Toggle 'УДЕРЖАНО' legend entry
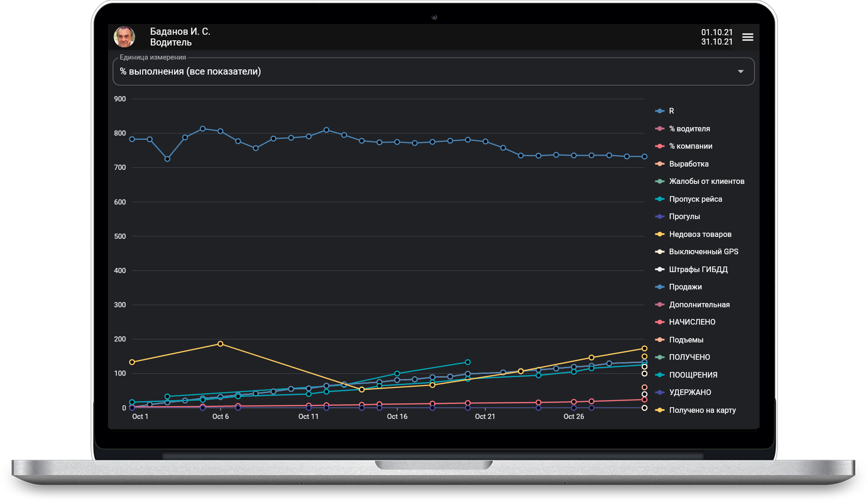The height and width of the screenshot is (501, 868). 683,393
